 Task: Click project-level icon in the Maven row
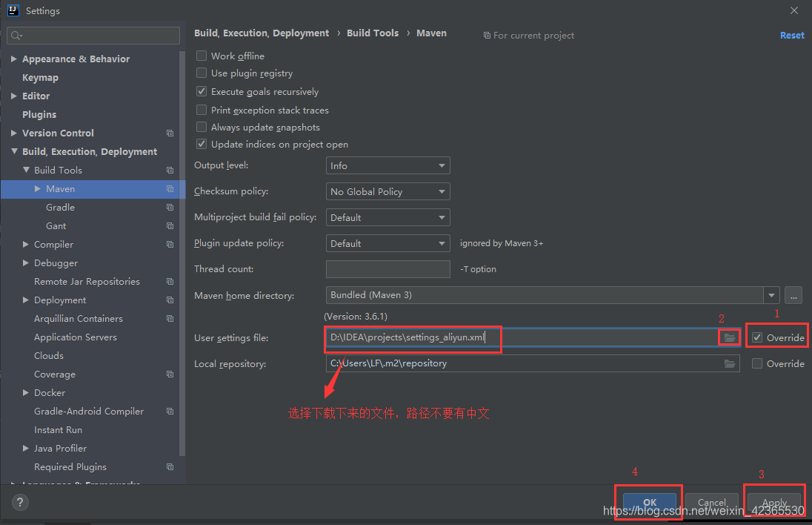point(170,188)
